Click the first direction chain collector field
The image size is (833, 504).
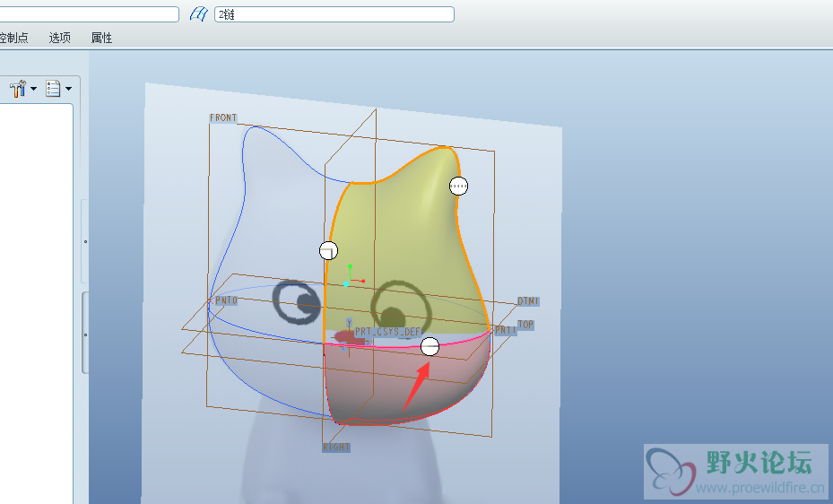point(90,14)
